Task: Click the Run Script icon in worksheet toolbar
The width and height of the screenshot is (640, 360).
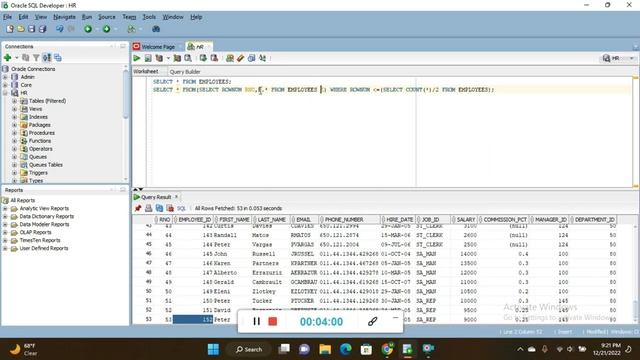Action: [148, 58]
